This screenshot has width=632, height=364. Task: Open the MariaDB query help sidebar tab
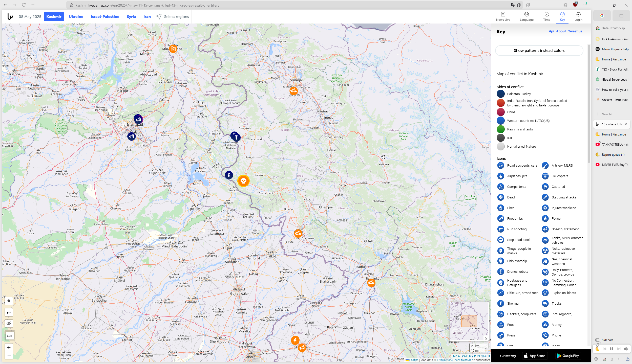click(x=612, y=49)
